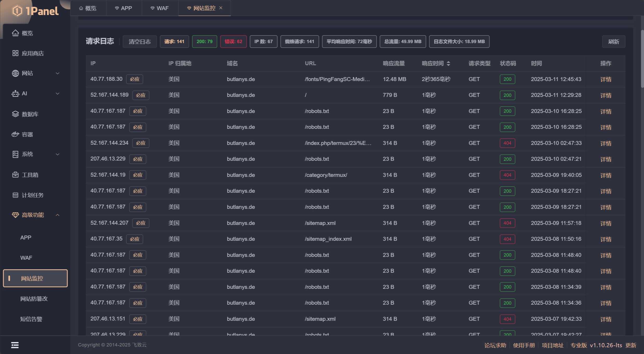Screen dimensions: 644x354
Task: Open 计划任务 calendar icon
Action: 15,195
